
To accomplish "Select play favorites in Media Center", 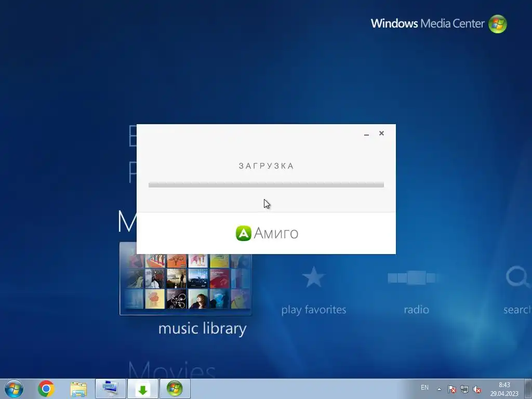I will pyautogui.click(x=313, y=310).
